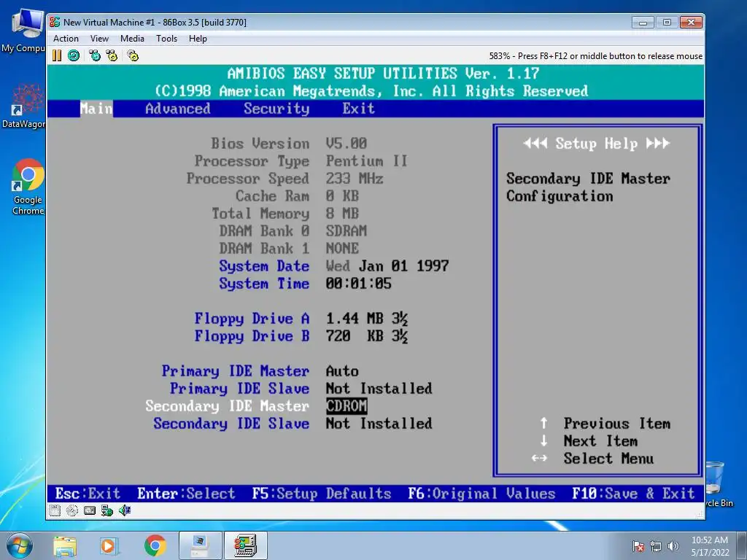
Task: Click the Setup Help panel heading
Action: pos(597,144)
